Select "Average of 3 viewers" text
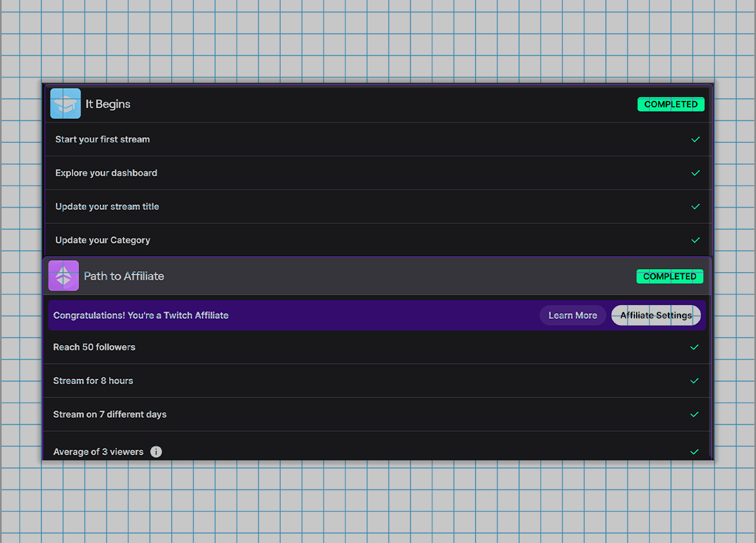The height and width of the screenshot is (543, 756). click(99, 452)
